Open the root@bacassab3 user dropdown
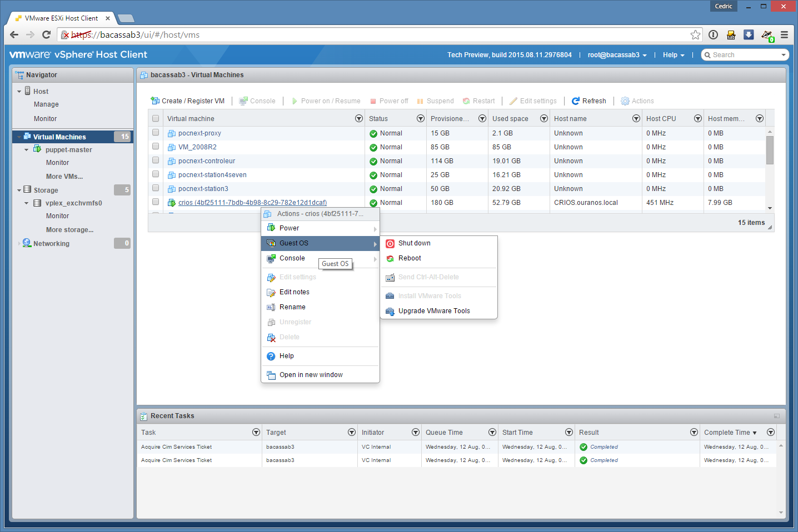 click(617, 55)
